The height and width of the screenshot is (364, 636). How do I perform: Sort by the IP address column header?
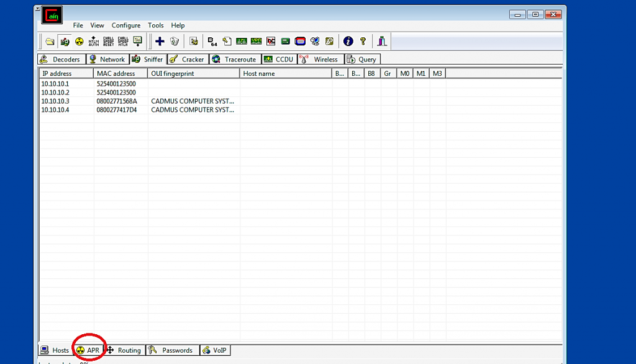pyautogui.click(x=66, y=73)
